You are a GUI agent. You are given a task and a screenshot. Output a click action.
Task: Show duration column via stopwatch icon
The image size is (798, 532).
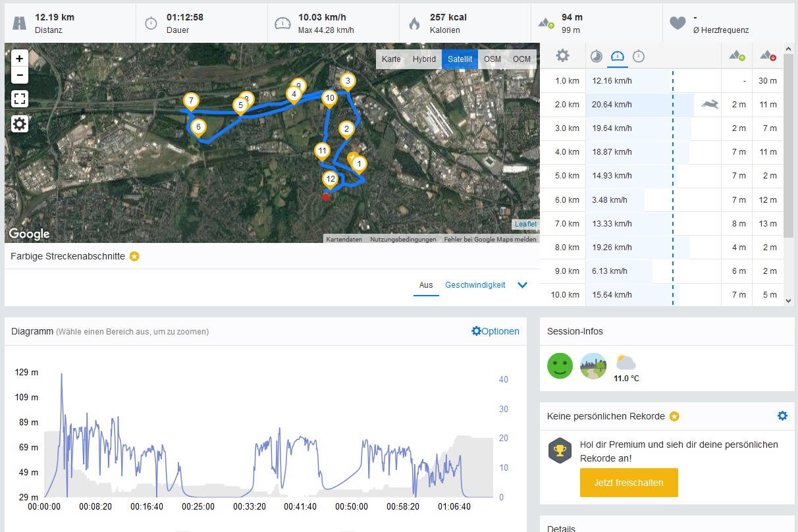(639, 56)
